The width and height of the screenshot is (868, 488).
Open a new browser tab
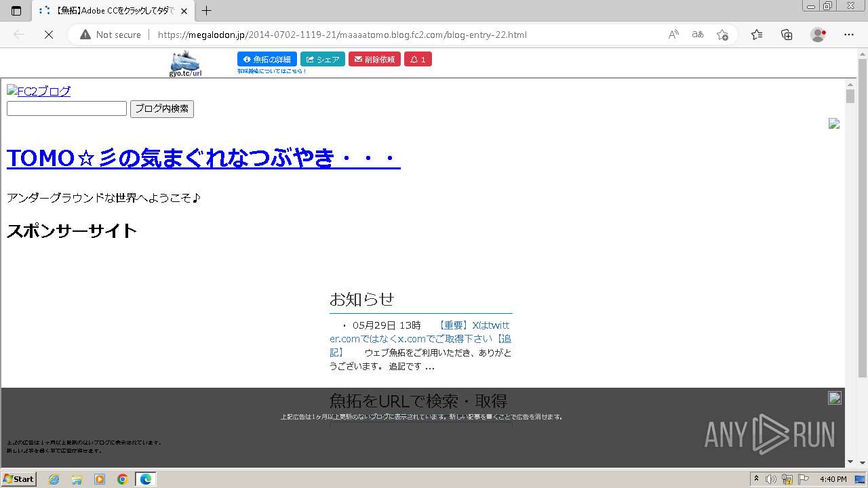pyautogui.click(x=207, y=11)
